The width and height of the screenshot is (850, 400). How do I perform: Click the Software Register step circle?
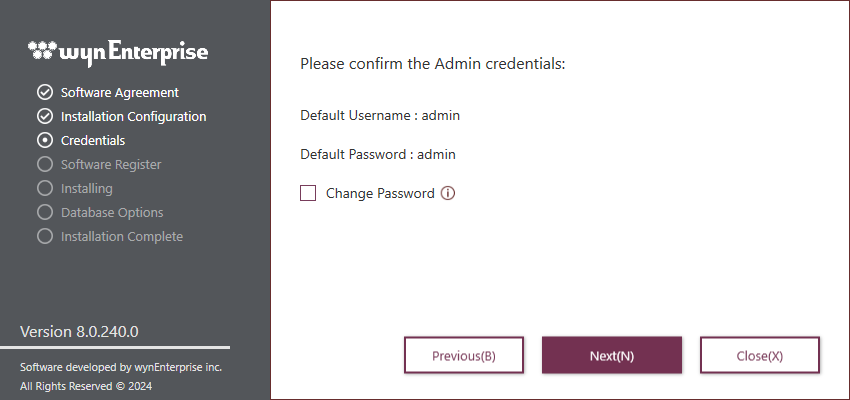(45, 164)
